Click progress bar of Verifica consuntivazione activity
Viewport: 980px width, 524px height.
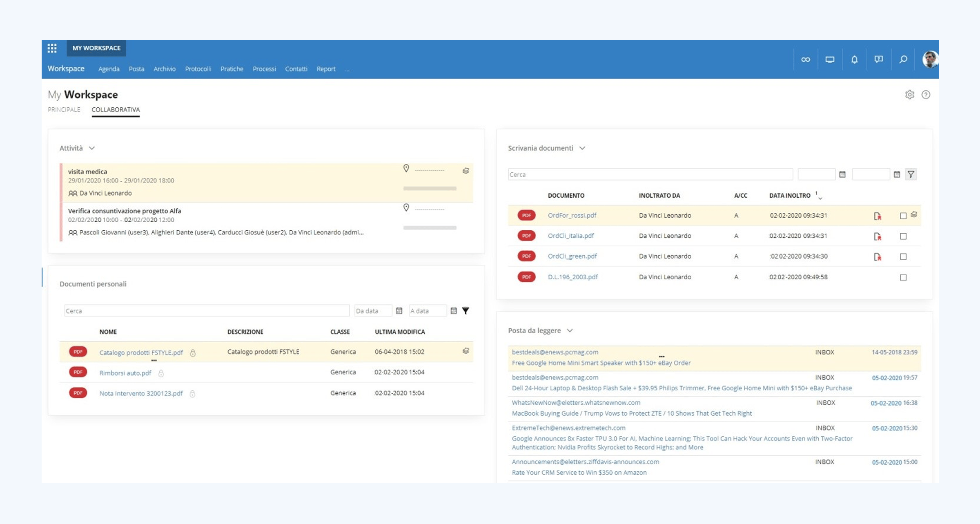point(430,227)
